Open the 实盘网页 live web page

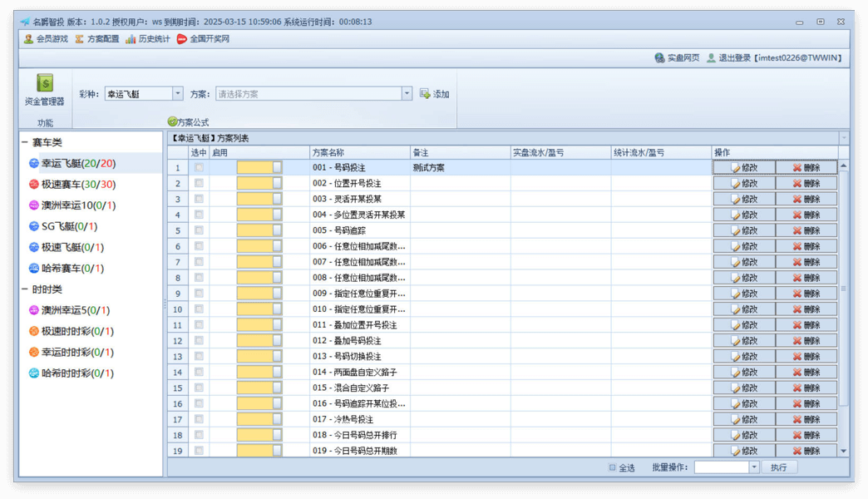click(x=677, y=58)
